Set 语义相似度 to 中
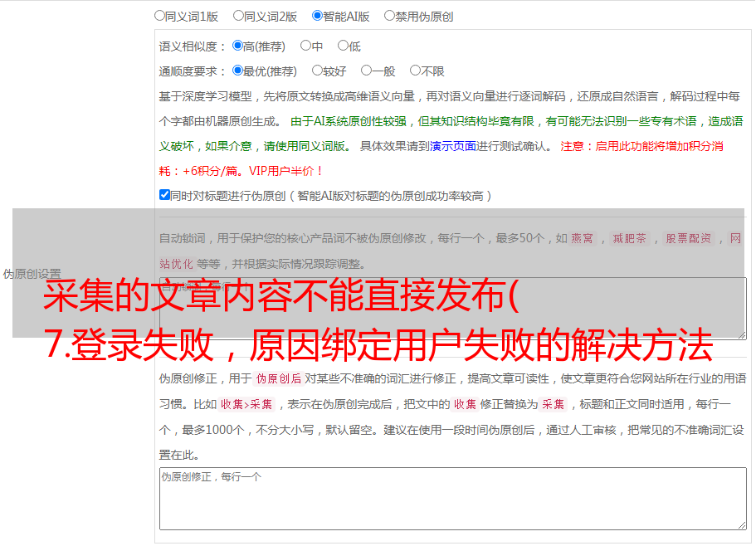 click(x=305, y=46)
